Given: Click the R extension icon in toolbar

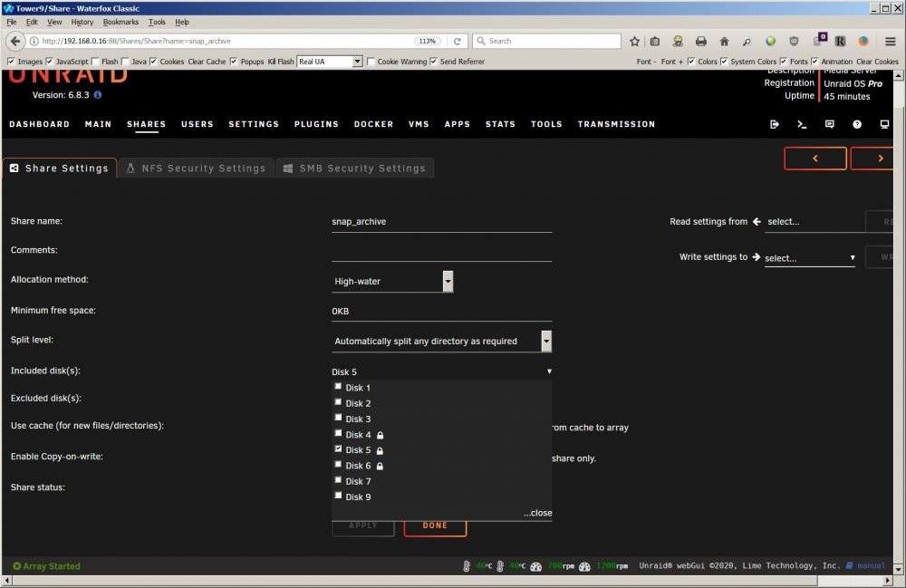Looking at the screenshot, I should tap(840, 41).
